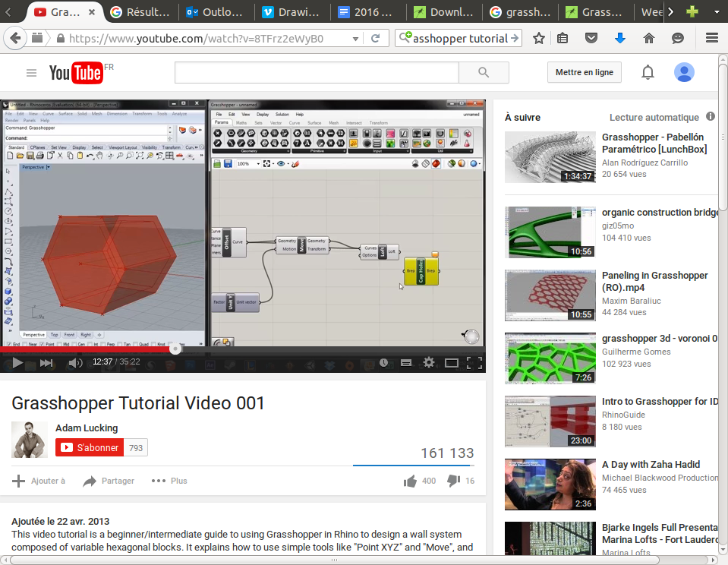This screenshot has width=728, height=565.
Task: Click the Lecture automatique info icon
Action: [711, 117]
